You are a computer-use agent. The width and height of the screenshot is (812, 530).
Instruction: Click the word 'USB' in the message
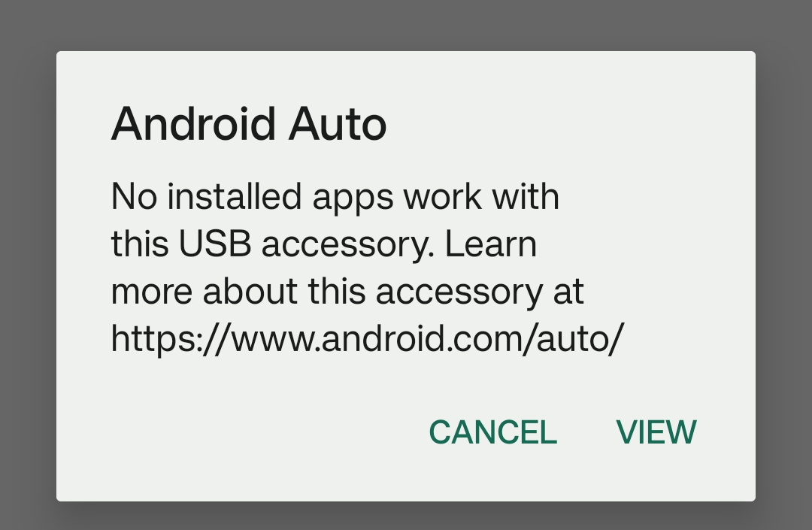[x=215, y=244]
